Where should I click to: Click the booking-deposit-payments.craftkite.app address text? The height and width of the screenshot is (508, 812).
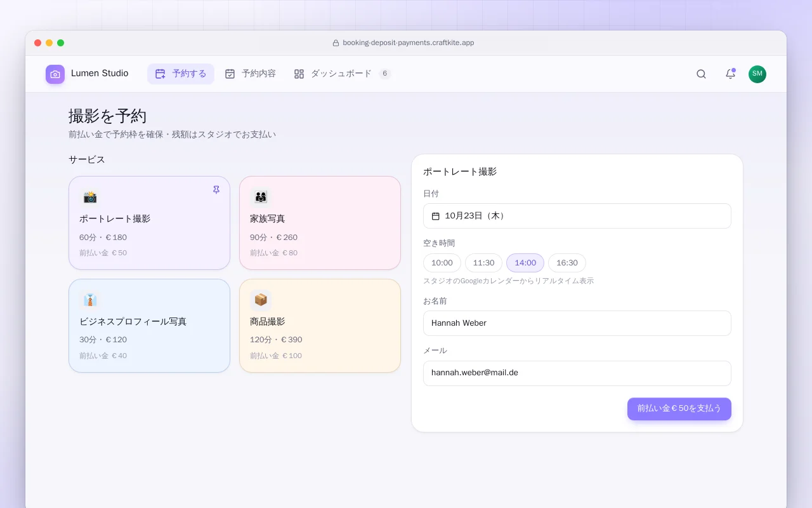point(409,43)
